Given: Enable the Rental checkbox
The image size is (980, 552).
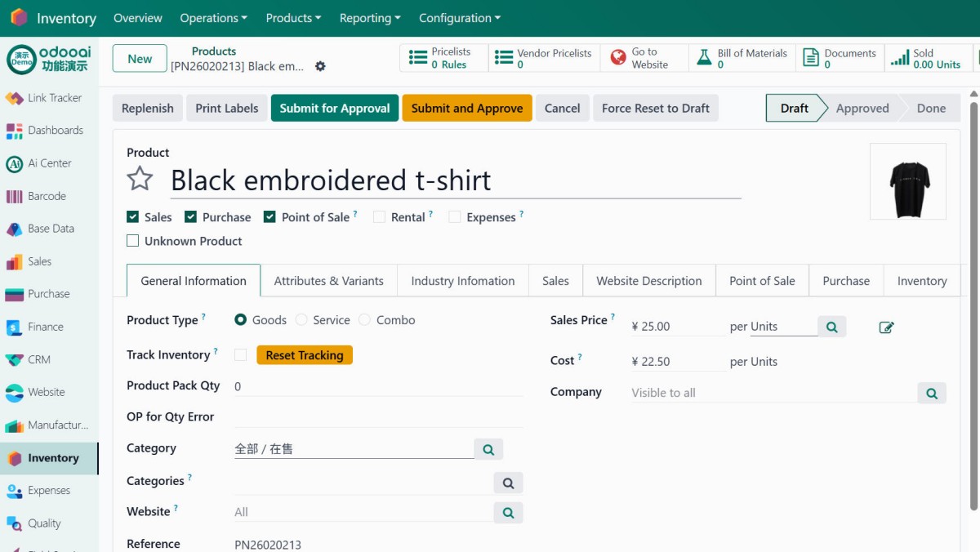Looking at the screenshot, I should (x=379, y=216).
